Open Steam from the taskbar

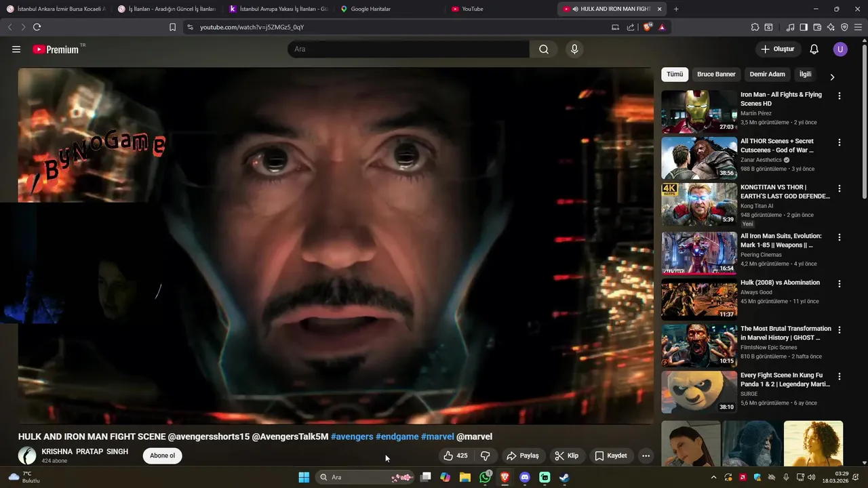tap(564, 477)
